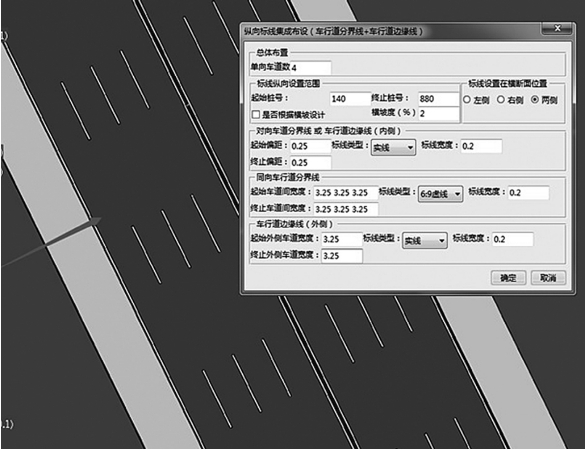This screenshot has width=585, height=450.
Task: Click the 终止车道间宽度 input field
Action: (346, 209)
